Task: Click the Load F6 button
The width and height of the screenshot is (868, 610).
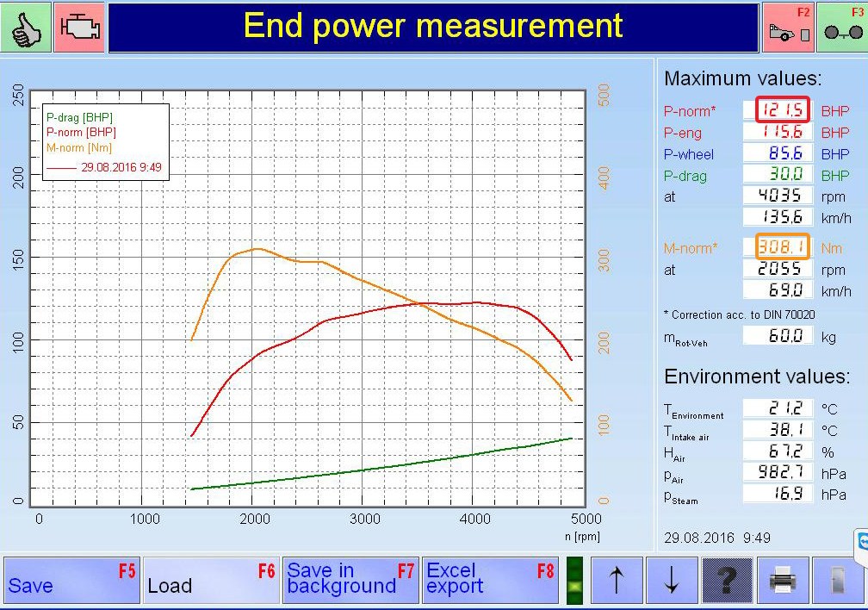Action: pos(212,581)
